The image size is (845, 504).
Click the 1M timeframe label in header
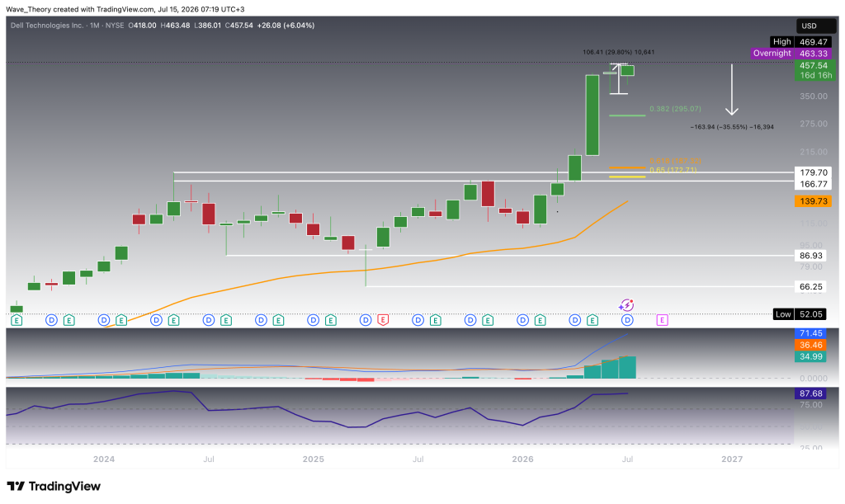coord(95,26)
